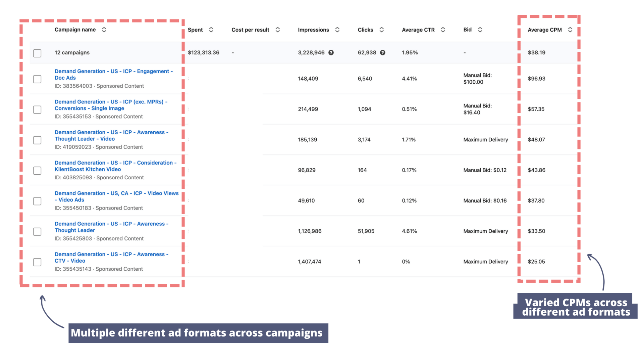The height and width of the screenshot is (360, 644).
Task: Click the Awareness - Thought Leader campaign link
Action: pyautogui.click(x=111, y=227)
